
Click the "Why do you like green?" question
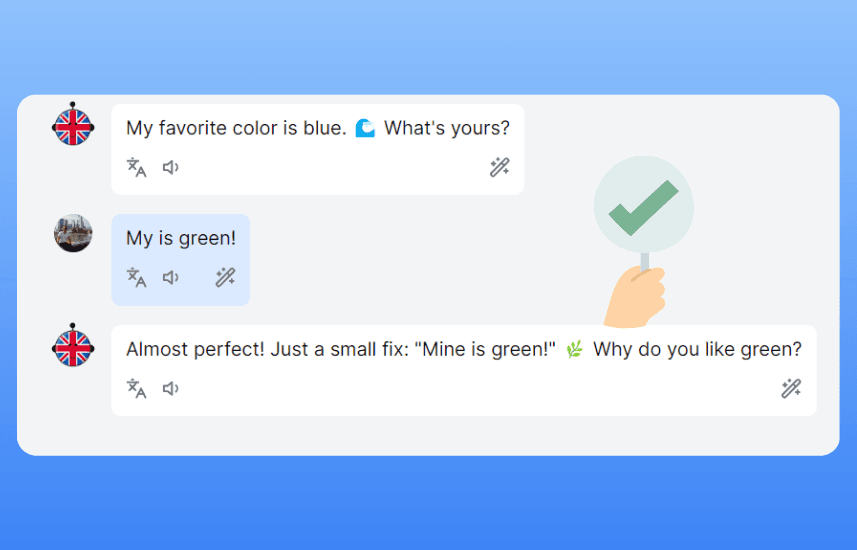point(697,349)
